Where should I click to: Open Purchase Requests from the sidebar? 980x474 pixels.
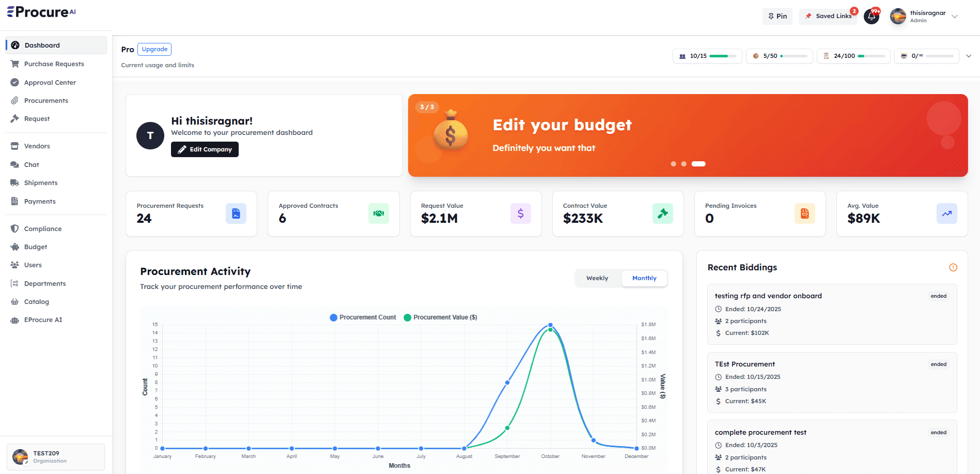coord(54,64)
